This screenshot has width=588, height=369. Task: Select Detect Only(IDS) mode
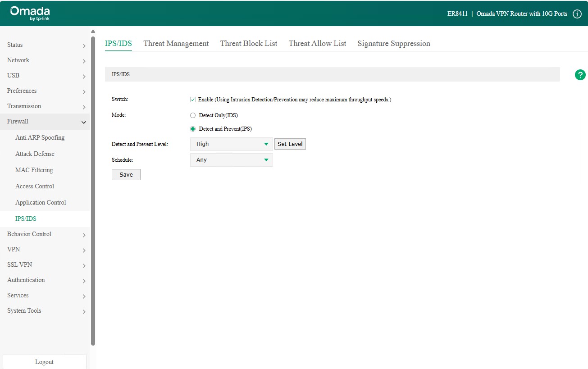click(x=193, y=115)
